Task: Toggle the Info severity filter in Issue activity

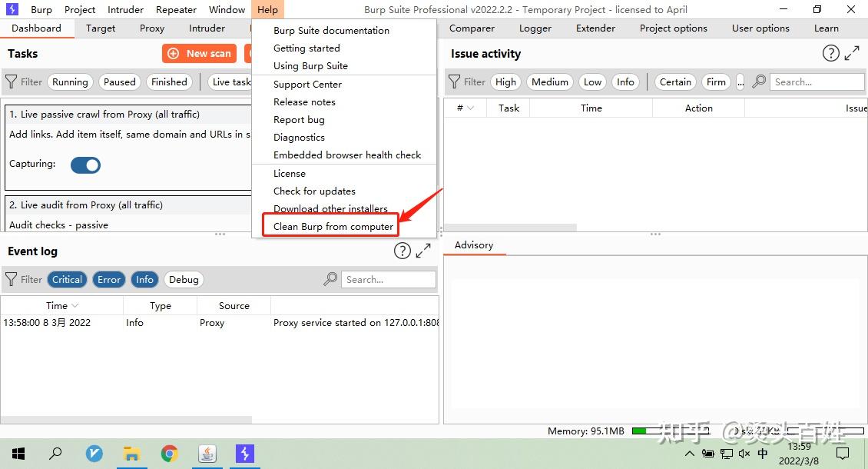Action: [x=625, y=82]
